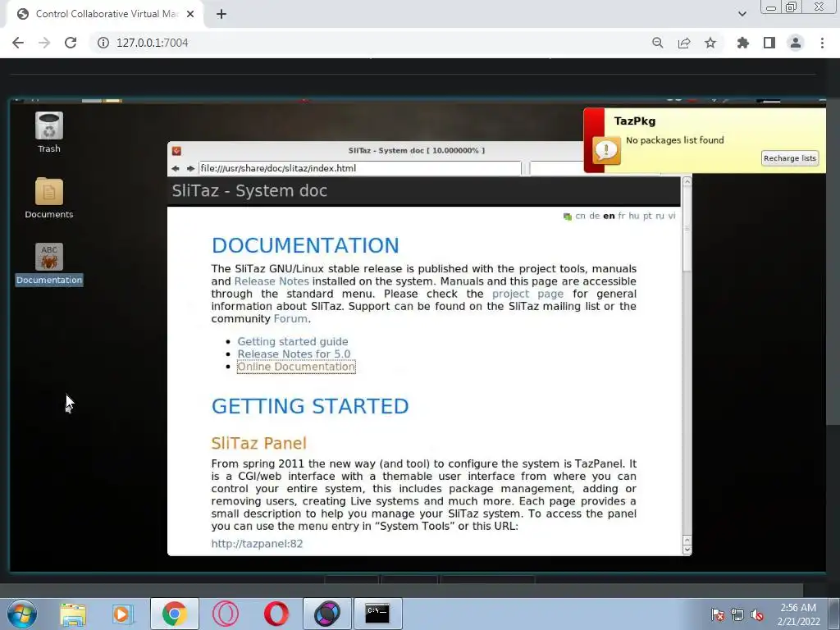This screenshot has width=840, height=630.
Task: Switch documentation language to fr
Action: tap(622, 216)
